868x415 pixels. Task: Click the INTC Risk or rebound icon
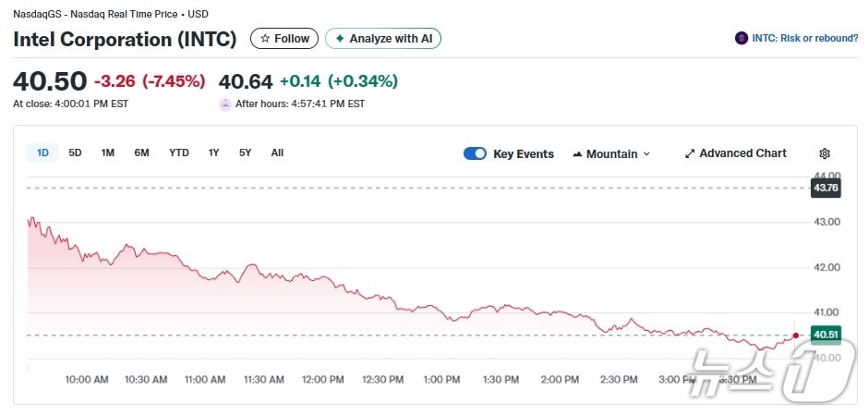pyautogui.click(x=741, y=39)
